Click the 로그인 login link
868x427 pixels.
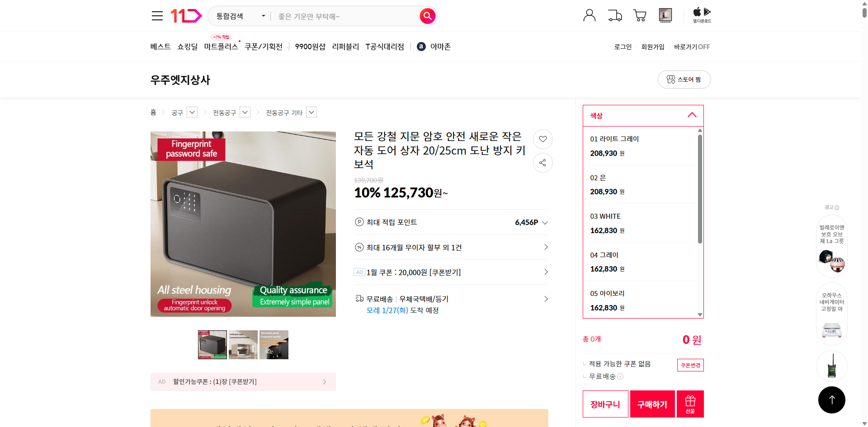click(x=623, y=47)
